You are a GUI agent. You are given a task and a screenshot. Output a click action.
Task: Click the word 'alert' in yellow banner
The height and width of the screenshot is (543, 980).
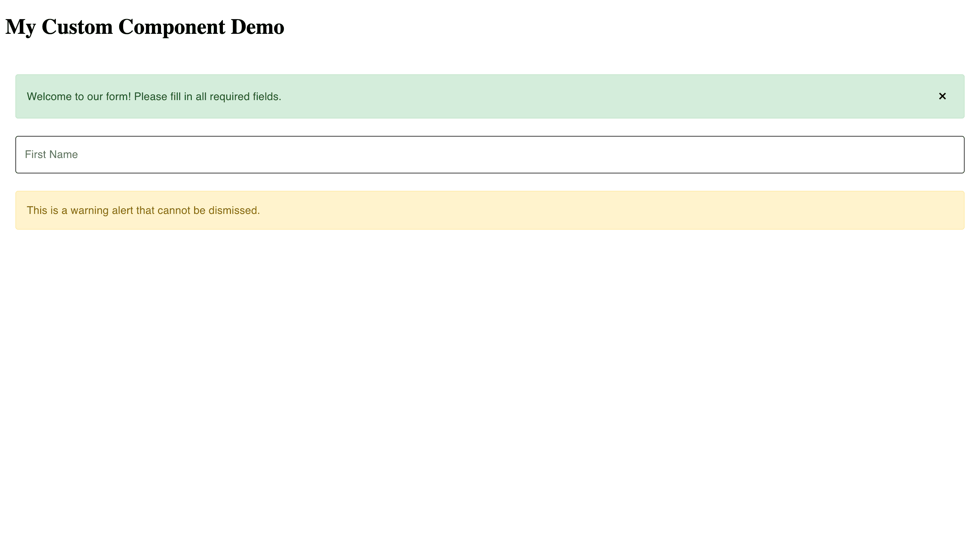coord(122,211)
